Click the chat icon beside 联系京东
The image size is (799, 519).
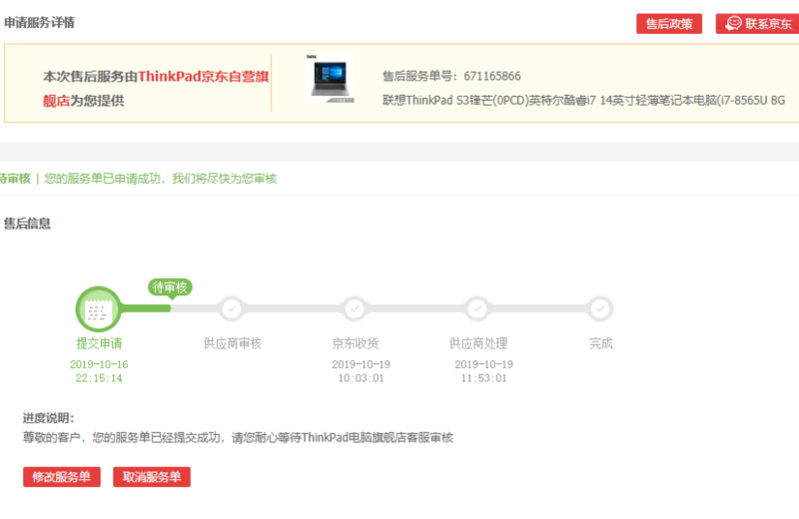[x=733, y=23]
